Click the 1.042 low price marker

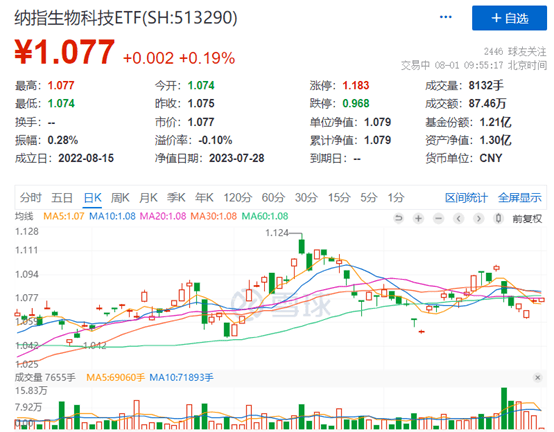click(x=95, y=345)
